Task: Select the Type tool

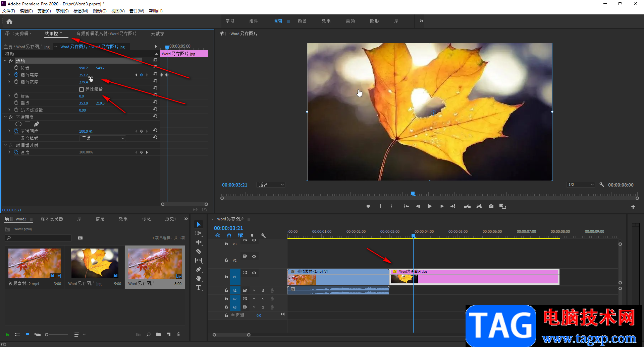Action: tap(199, 287)
